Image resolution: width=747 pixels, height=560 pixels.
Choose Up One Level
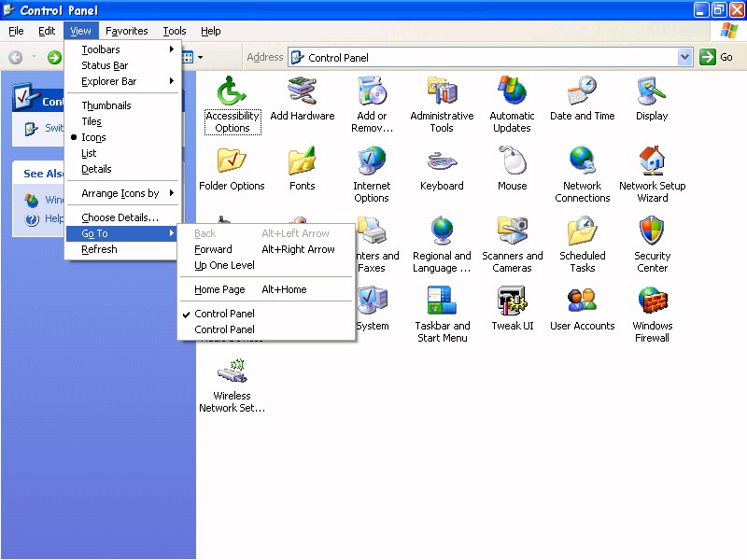click(x=266, y=265)
